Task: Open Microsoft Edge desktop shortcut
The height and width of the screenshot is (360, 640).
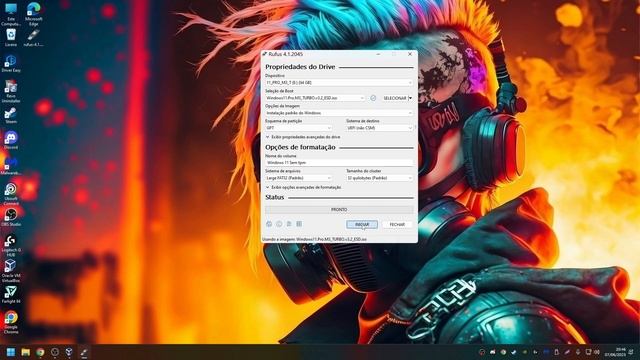Action: (33, 14)
